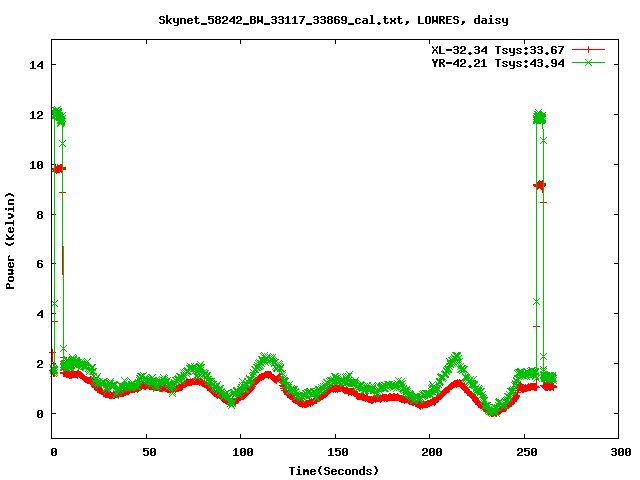
Task: Click x-axis tick label 250
Action: click(x=527, y=452)
